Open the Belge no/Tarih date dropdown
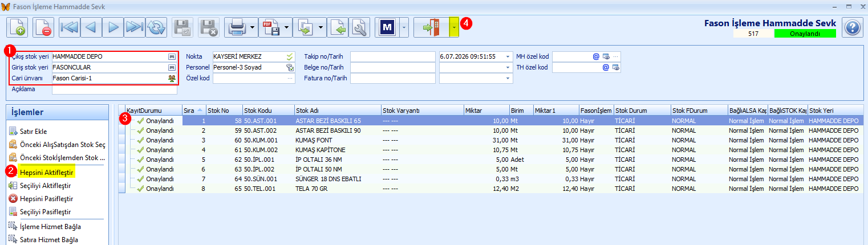Viewport: 868px width, 245px height. click(x=508, y=67)
